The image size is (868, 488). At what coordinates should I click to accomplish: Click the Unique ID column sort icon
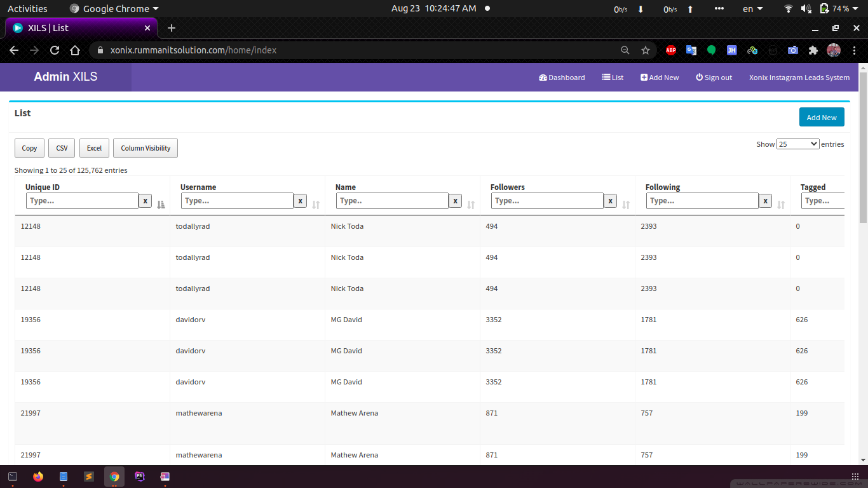tap(161, 205)
